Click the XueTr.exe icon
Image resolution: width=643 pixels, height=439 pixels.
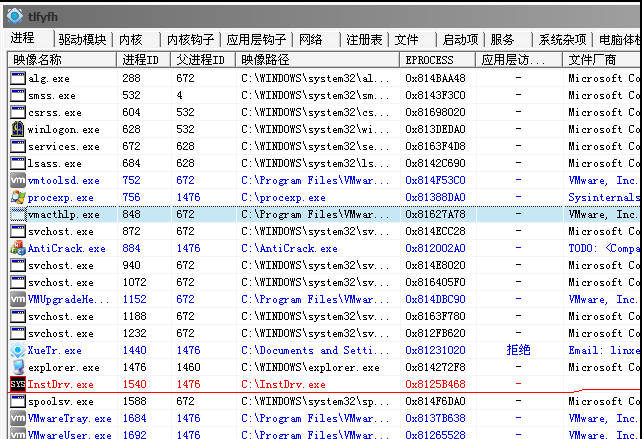pos(18,350)
